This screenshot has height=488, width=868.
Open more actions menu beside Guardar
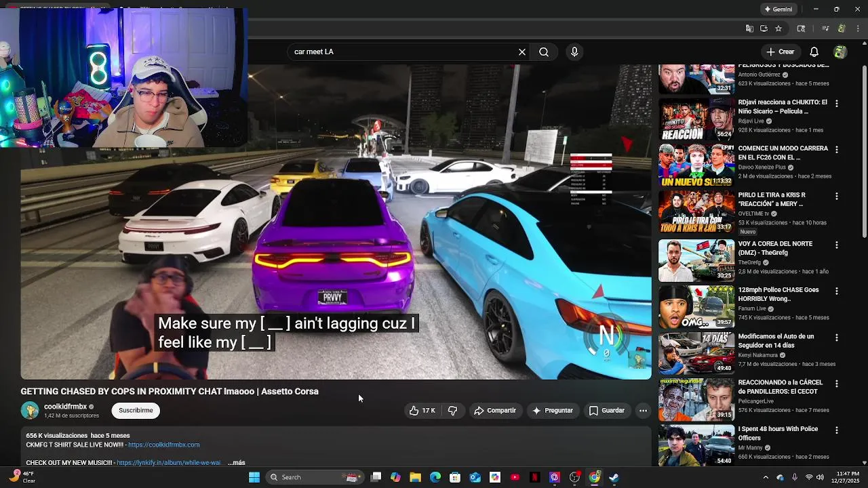pyautogui.click(x=643, y=410)
